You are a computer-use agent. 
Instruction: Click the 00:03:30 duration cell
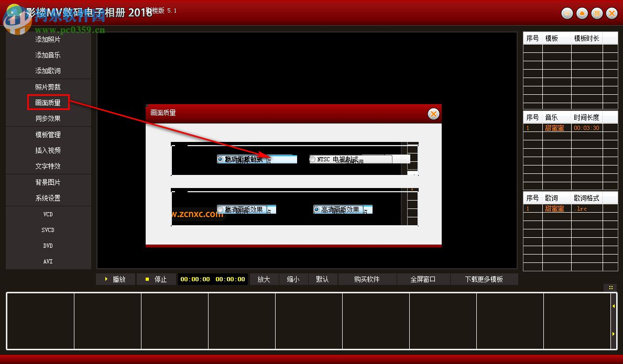pyautogui.click(x=586, y=128)
